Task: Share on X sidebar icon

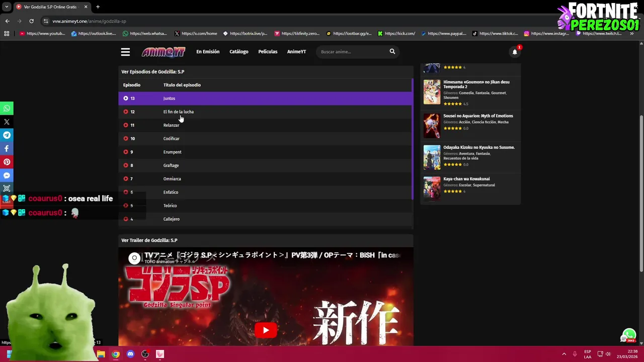Action: point(7,122)
